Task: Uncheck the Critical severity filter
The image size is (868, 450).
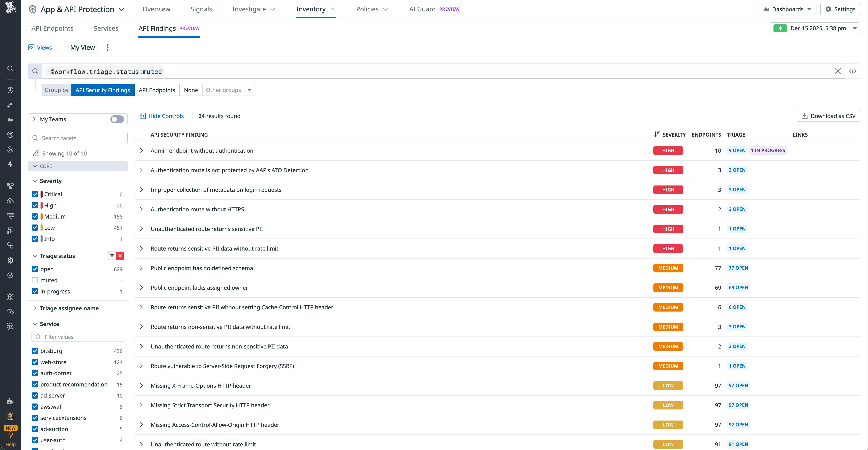Action: point(35,194)
